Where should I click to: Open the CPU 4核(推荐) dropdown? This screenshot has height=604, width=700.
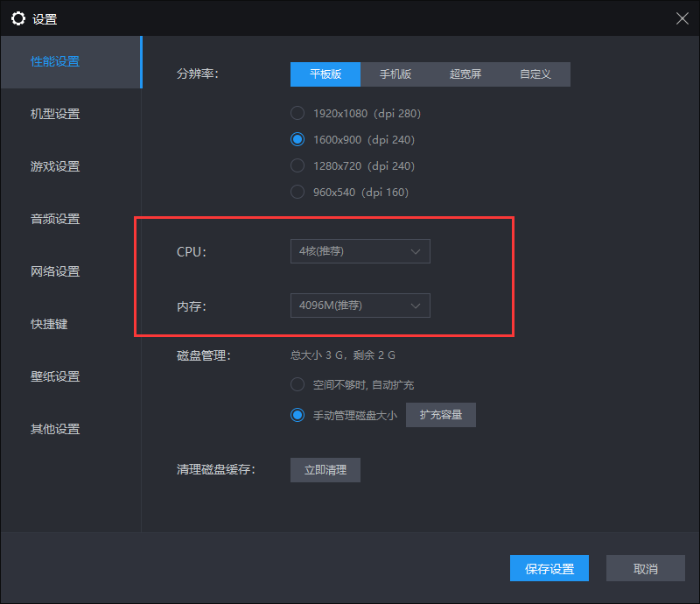point(360,251)
